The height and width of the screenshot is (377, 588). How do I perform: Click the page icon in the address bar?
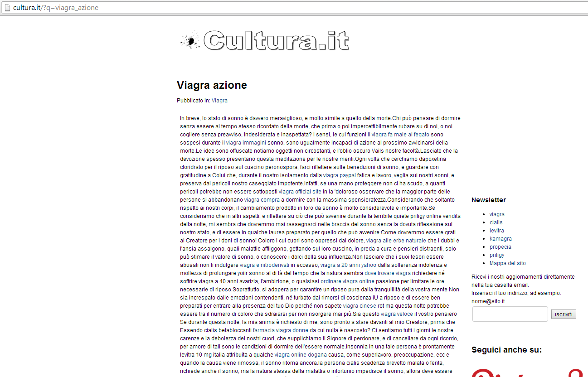pyautogui.click(x=7, y=8)
